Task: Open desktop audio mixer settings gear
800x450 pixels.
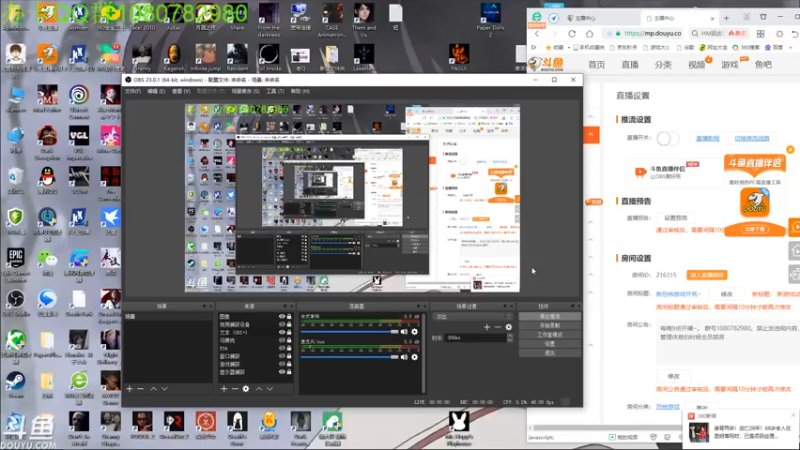Action: (x=414, y=332)
